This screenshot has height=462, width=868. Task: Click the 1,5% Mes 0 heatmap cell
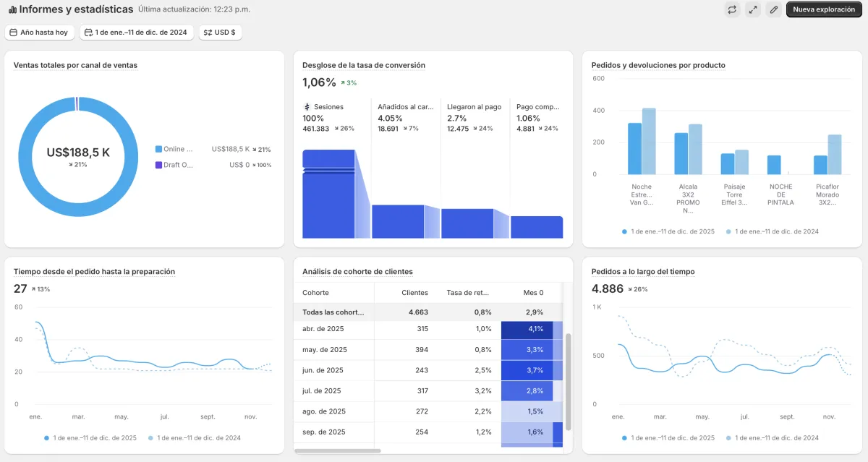point(527,411)
